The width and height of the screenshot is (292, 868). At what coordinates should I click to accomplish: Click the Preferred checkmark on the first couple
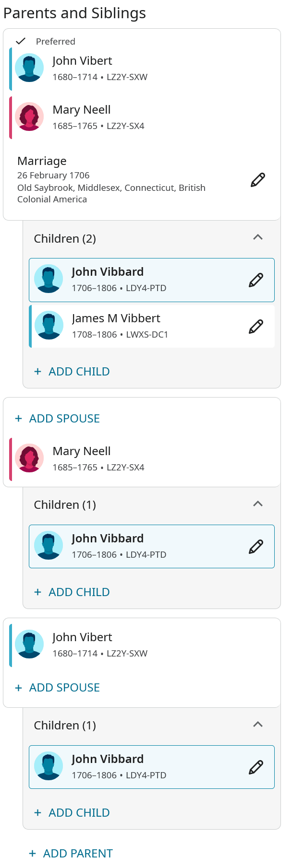(x=20, y=41)
